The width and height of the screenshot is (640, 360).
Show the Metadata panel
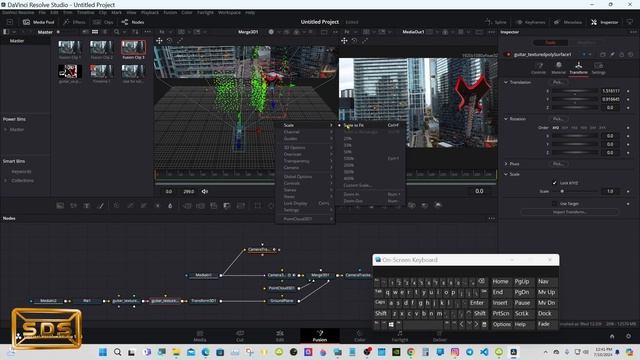tap(568, 22)
